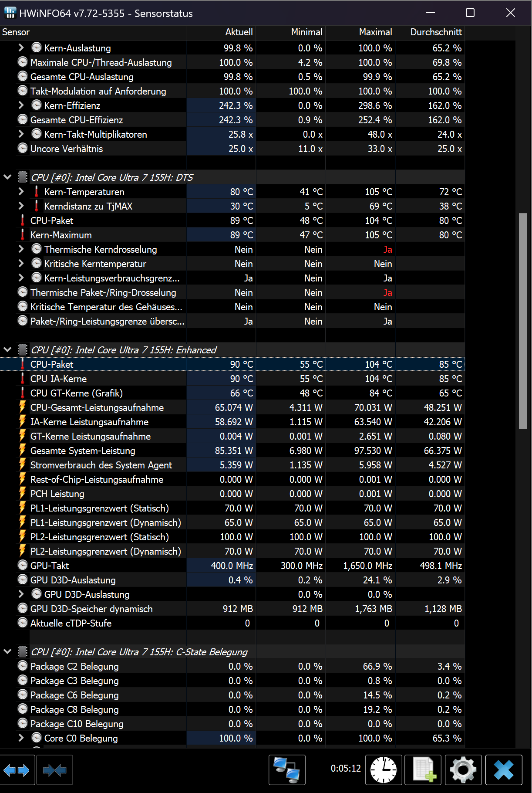Expand the Thermische Kerndrosselung row
Viewport: 532px width, 793px height.
21,249
